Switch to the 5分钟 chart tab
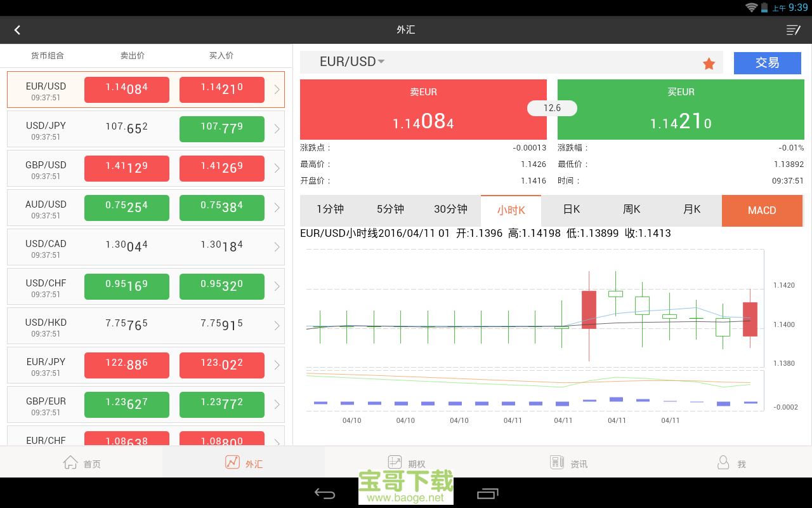This screenshot has width=812, height=508. click(x=390, y=210)
